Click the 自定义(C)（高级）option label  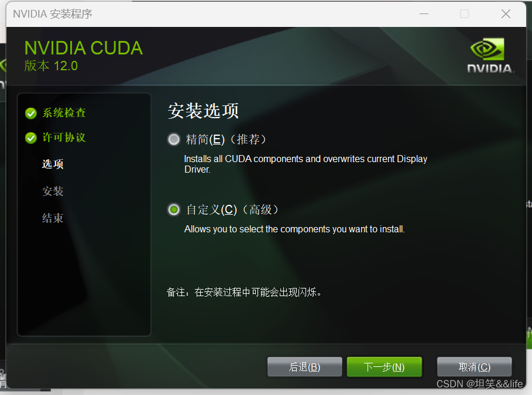coord(232,209)
